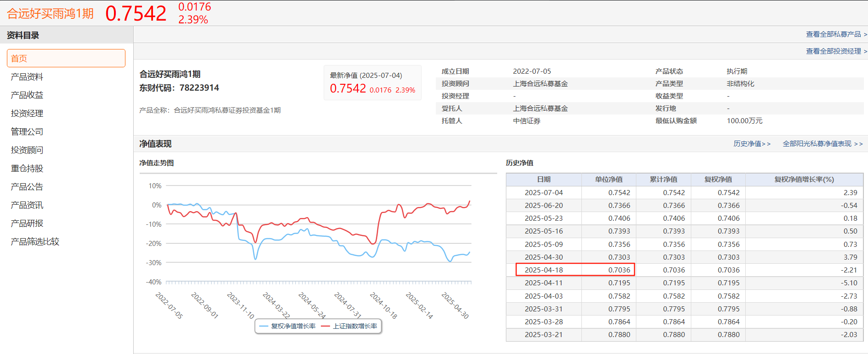Select the 2025-05-16 date cell

click(x=544, y=231)
